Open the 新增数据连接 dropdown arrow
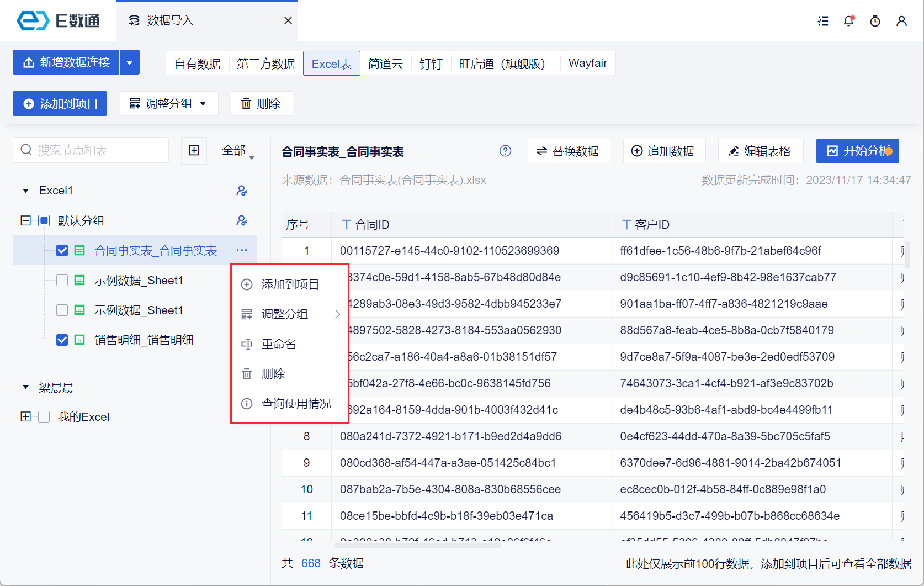The image size is (924, 586). tap(130, 62)
